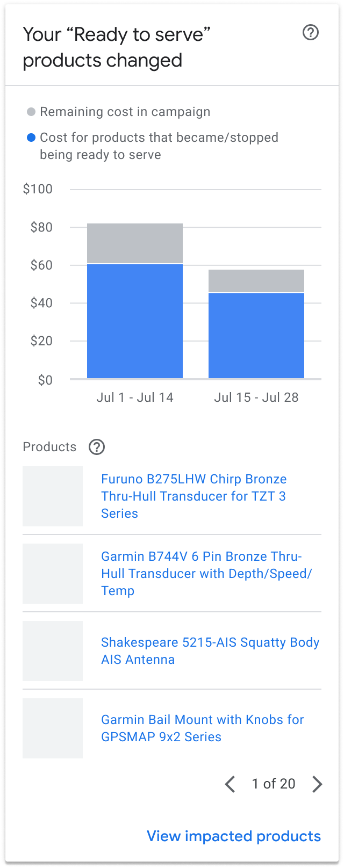
Task: Click View impacted products
Action: click(234, 836)
